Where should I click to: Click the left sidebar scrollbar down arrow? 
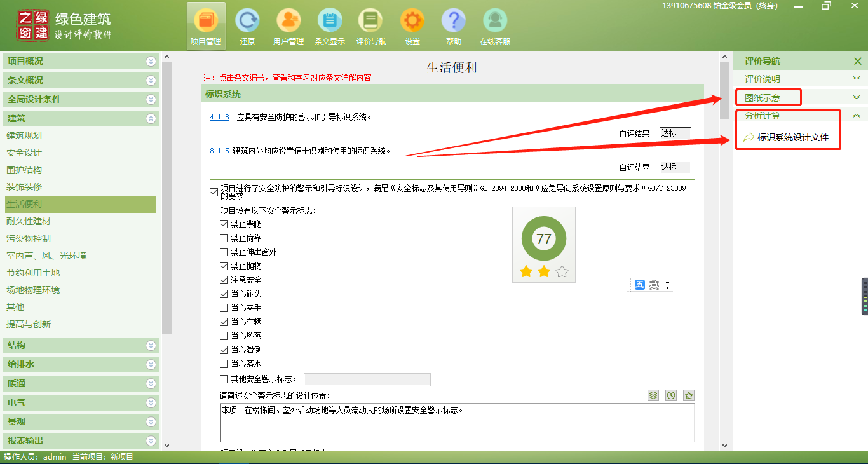[167, 445]
